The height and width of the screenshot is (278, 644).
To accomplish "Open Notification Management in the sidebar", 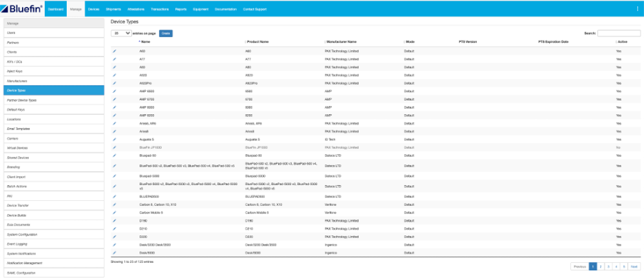I will 54,263.
